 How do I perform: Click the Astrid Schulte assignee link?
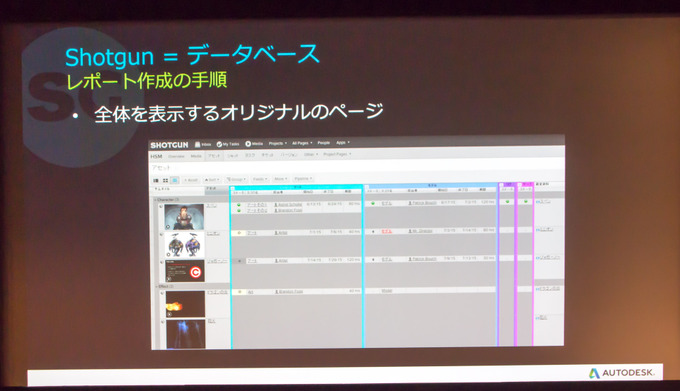[288, 205]
